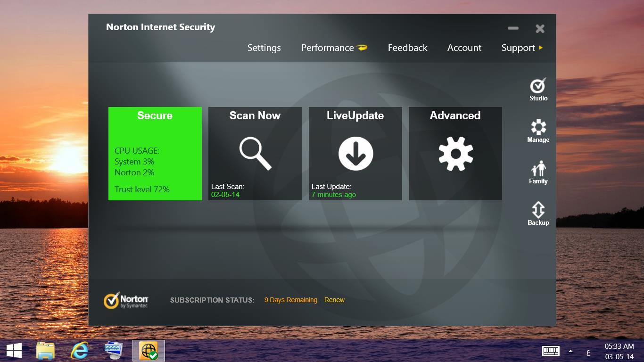
Task: Open the computer and keyboard taskbar icon
Action: (x=114, y=351)
